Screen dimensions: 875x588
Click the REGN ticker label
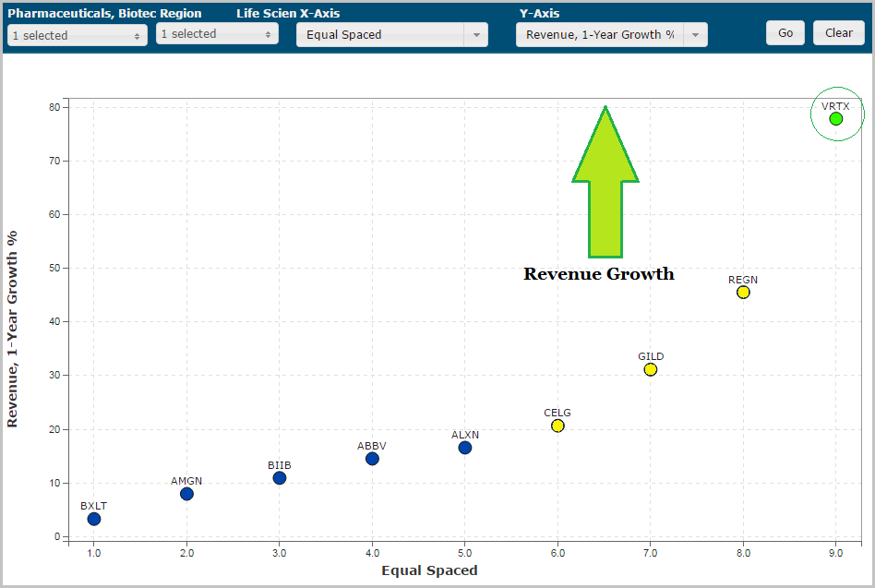(743, 280)
